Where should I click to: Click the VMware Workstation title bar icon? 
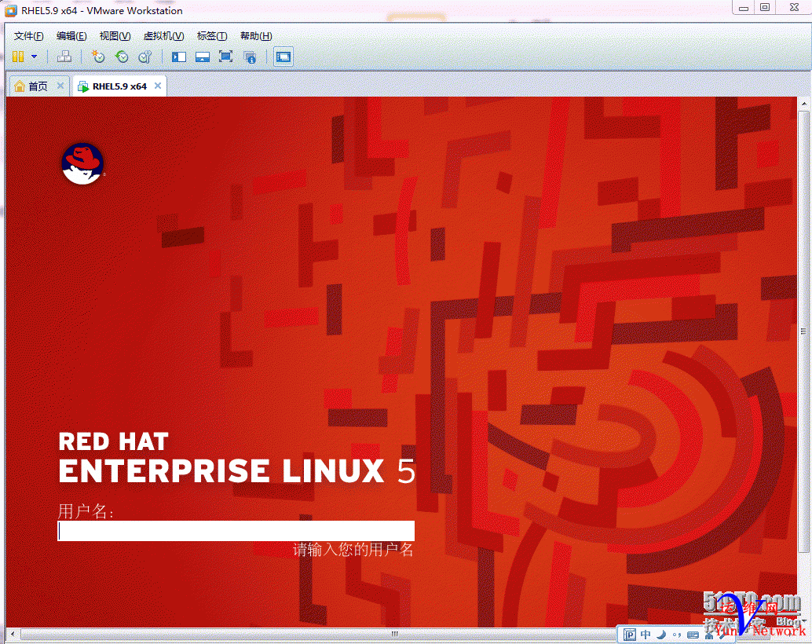[10, 10]
